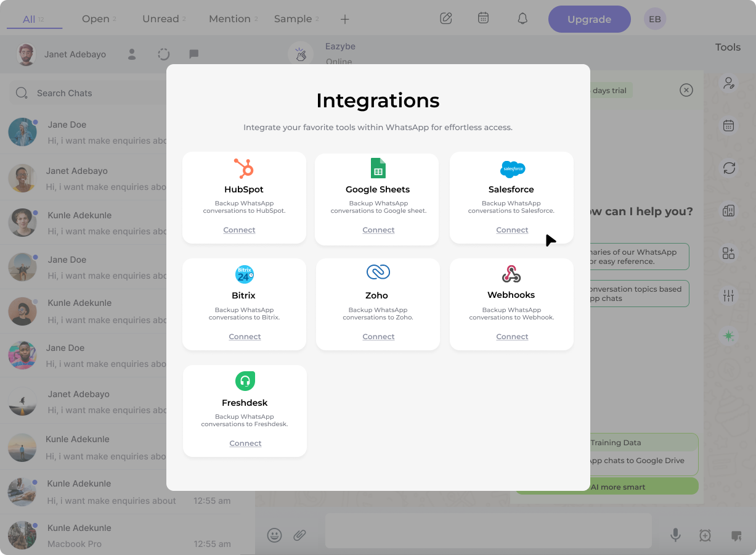Screen dimensions: 756x555
Task: Open integrations icon in the right sidebar
Action: point(729,253)
